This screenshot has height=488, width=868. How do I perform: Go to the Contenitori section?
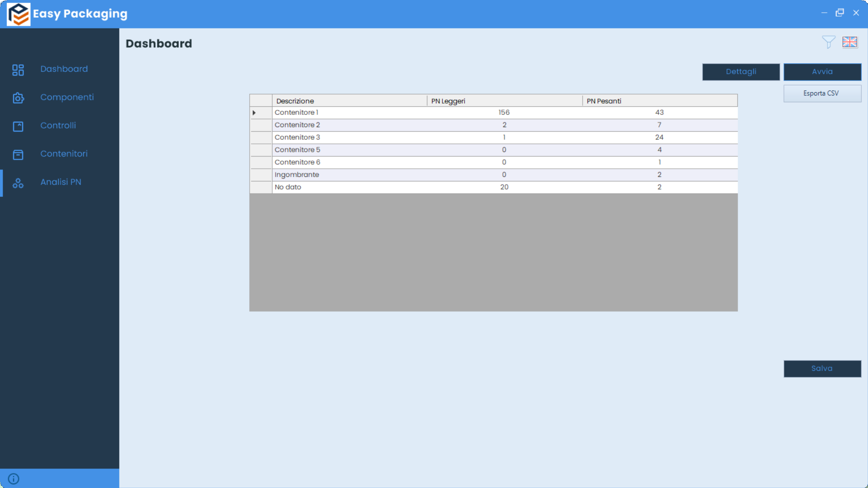[64, 154]
